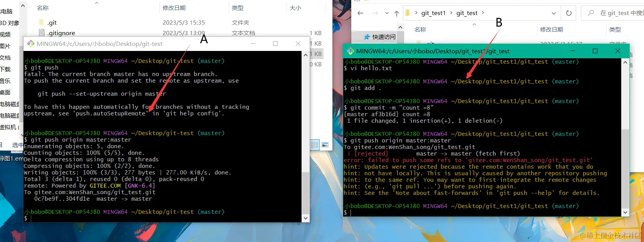Open 文档 in left navigation pane
The height and width of the screenshot is (242, 644).
click(5, 58)
